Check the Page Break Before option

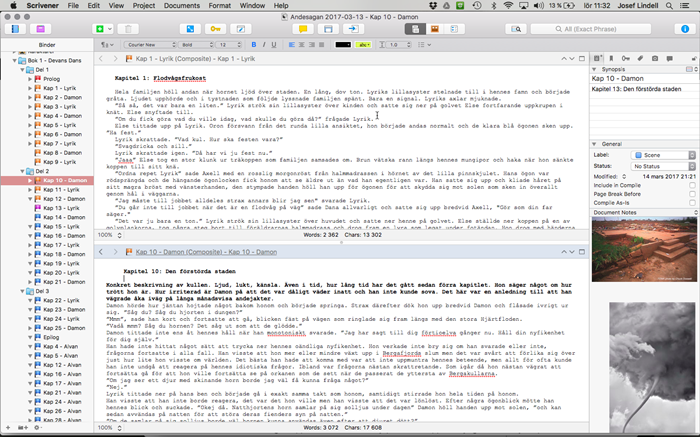point(693,194)
